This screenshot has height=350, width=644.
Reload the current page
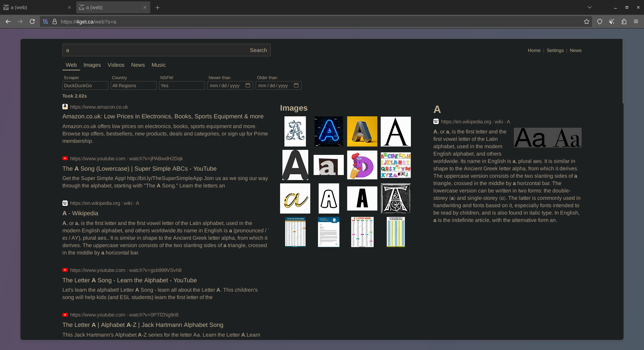[32, 21]
